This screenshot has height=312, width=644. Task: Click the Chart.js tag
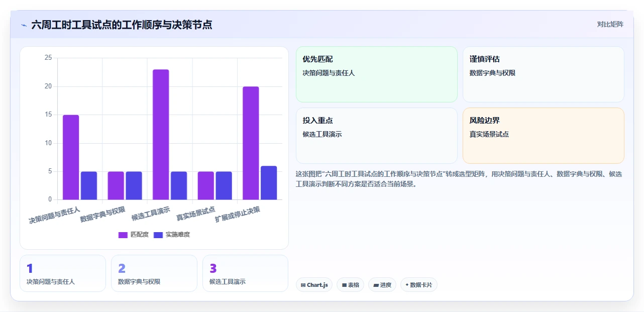314,285
